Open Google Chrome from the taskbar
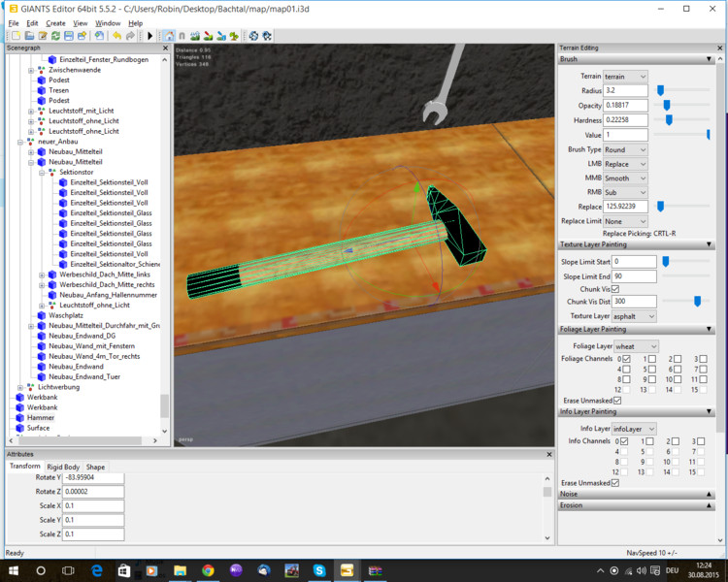 point(208,570)
